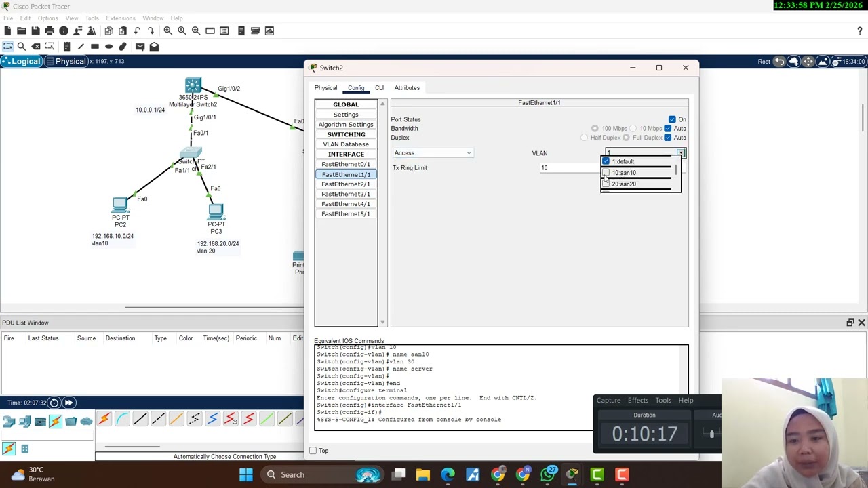
Task: Select FastEthernet2/1 interface
Action: (x=346, y=184)
